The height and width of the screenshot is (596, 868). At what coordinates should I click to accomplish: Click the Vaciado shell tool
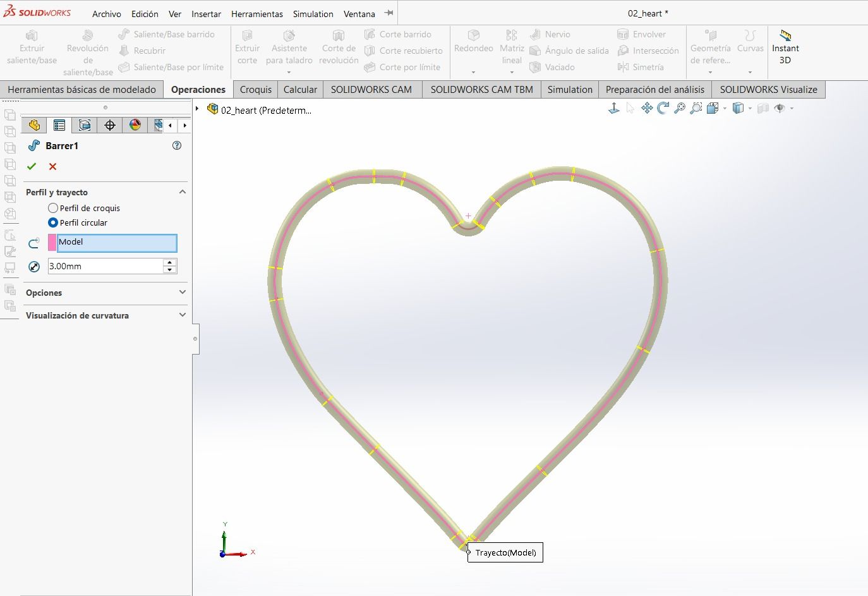coord(552,67)
